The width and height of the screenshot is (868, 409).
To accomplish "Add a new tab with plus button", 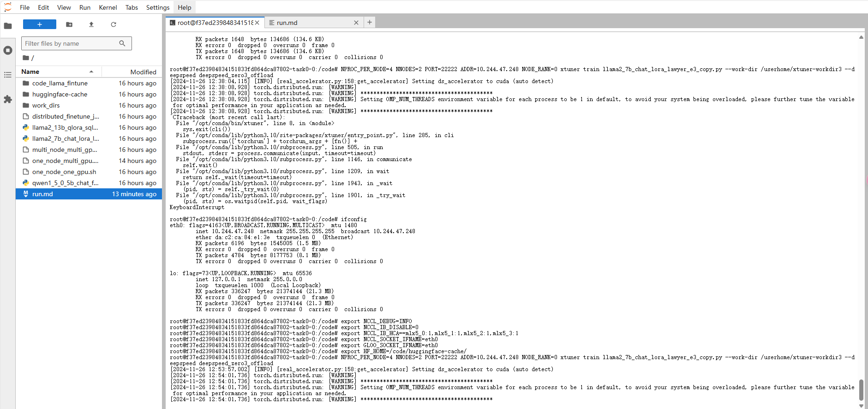I will [370, 22].
